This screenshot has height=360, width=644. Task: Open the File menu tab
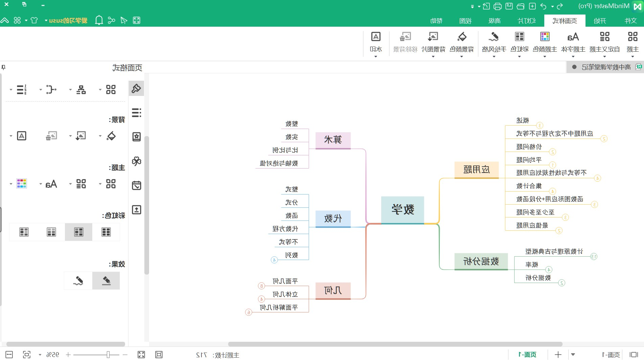tap(630, 21)
